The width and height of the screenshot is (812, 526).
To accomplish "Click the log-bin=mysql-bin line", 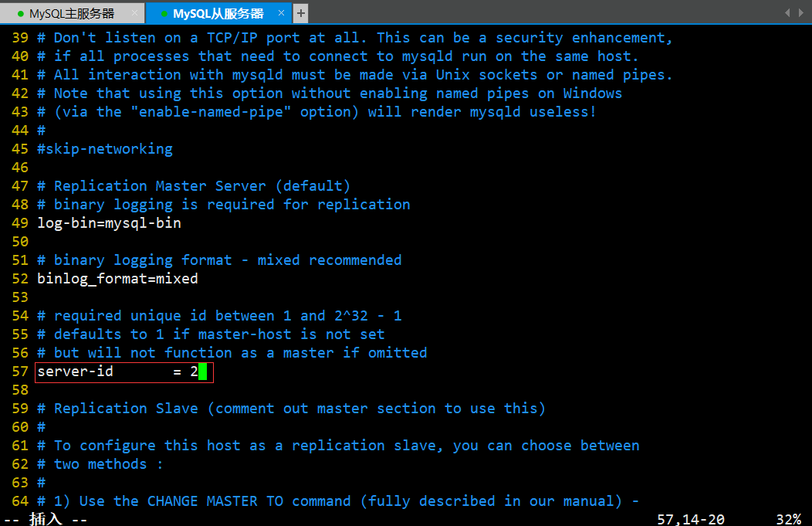I will tap(109, 223).
